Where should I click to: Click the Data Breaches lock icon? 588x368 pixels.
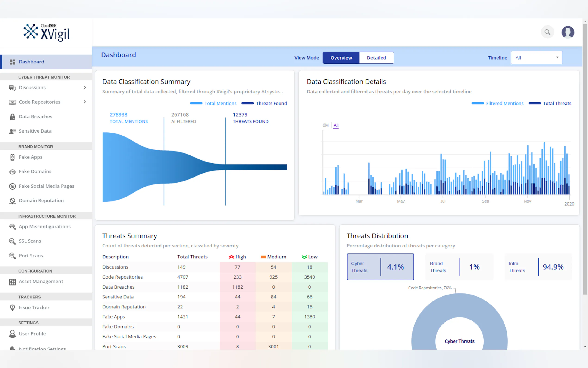click(x=12, y=117)
